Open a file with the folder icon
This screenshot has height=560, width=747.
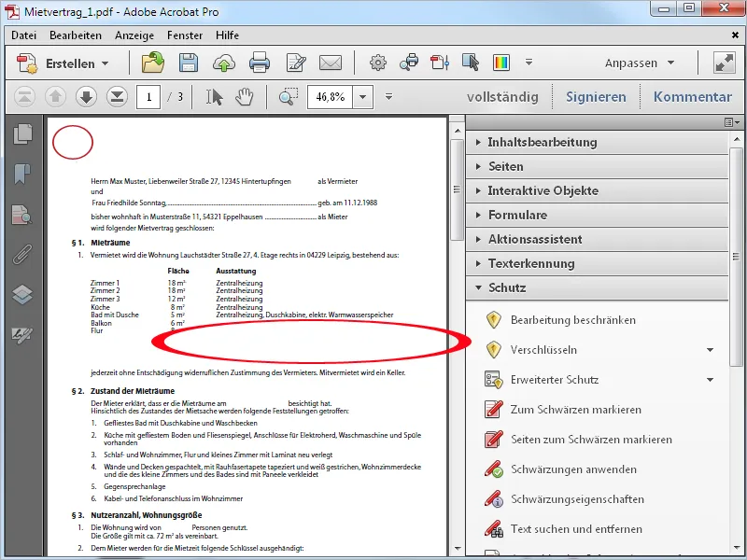click(x=153, y=63)
